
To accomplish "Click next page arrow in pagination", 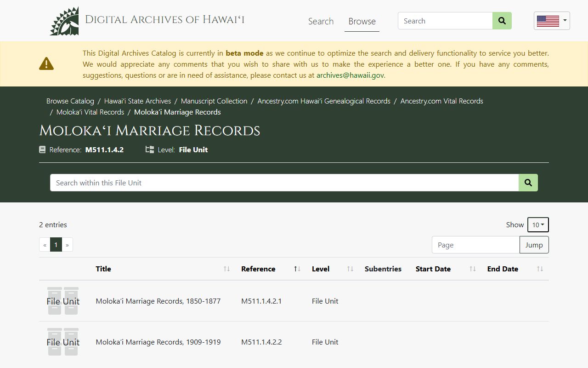I will [x=68, y=245].
